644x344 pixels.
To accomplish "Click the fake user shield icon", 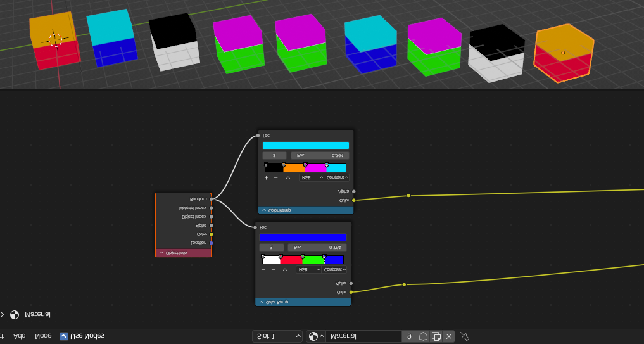I will click(423, 336).
